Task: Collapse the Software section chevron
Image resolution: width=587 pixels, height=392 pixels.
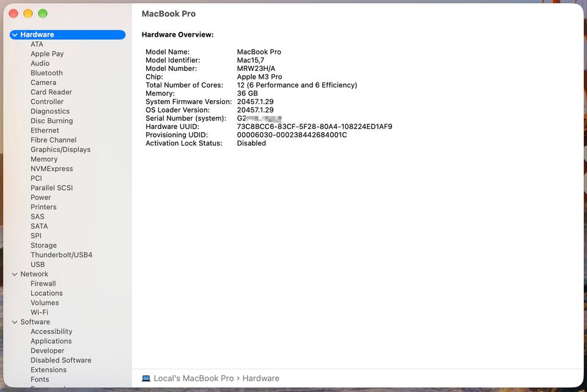Action: (x=15, y=322)
